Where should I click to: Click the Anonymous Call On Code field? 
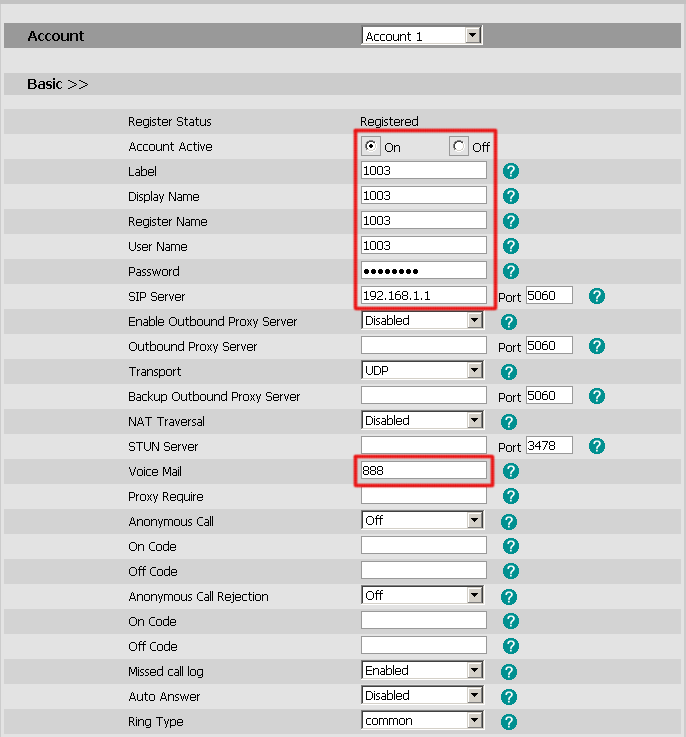point(424,545)
